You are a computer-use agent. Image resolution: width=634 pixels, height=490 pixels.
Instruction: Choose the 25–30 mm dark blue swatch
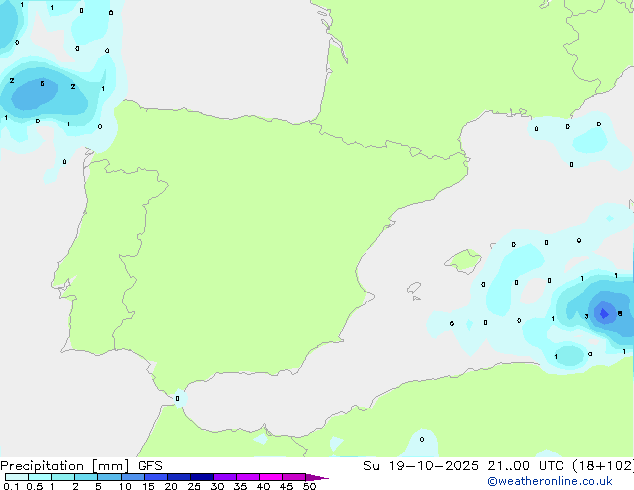click(202, 477)
